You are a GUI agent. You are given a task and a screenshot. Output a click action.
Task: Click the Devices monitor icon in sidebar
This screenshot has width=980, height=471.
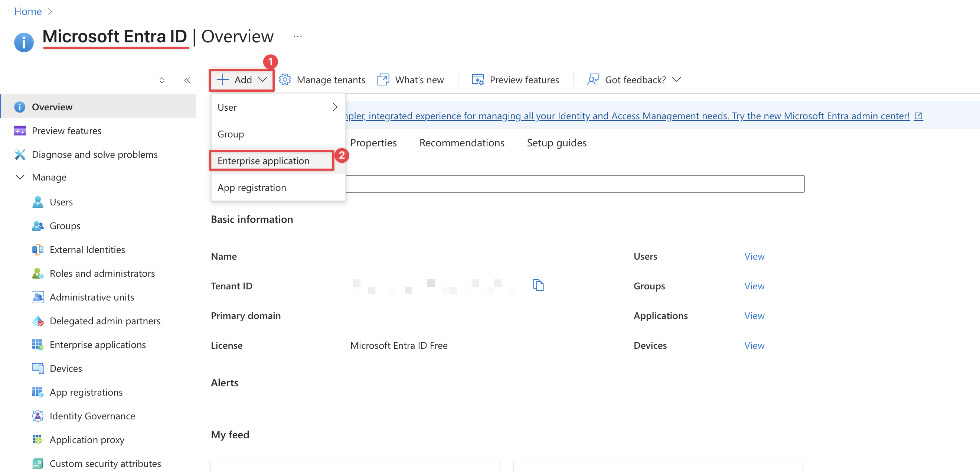coord(37,368)
